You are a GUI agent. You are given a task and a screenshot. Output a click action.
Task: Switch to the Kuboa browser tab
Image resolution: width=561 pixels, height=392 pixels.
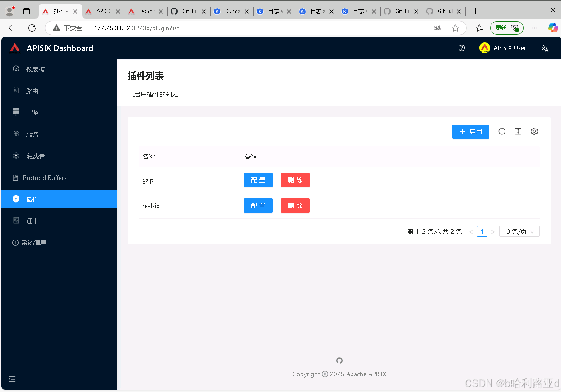click(231, 11)
